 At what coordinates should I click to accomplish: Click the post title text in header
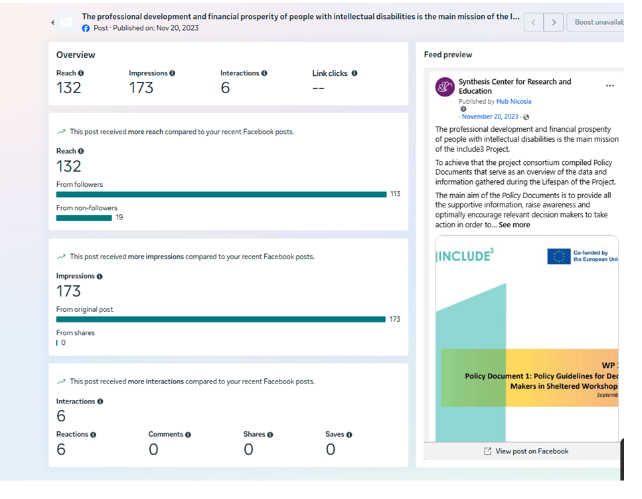tap(301, 17)
